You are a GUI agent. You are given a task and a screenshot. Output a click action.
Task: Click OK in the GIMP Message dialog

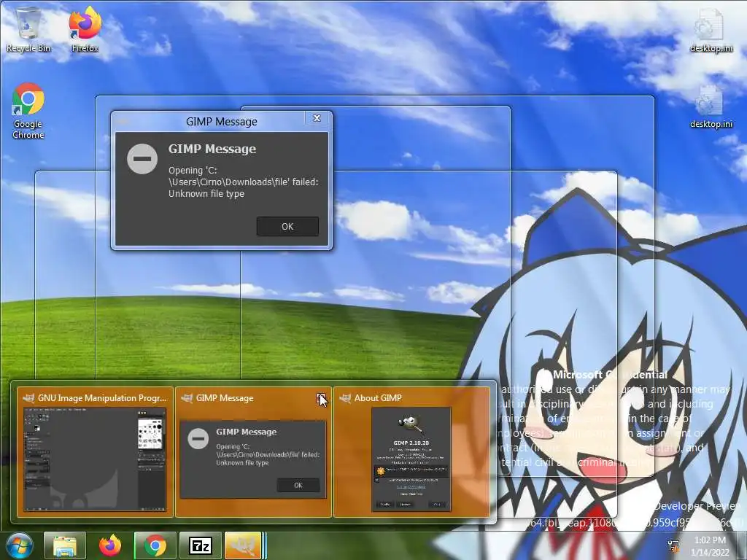(x=287, y=226)
